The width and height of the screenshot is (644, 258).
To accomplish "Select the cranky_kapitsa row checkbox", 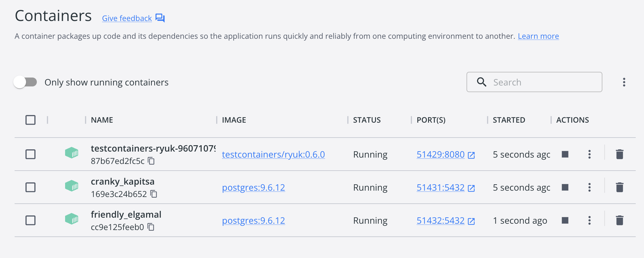I will pos(30,187).
